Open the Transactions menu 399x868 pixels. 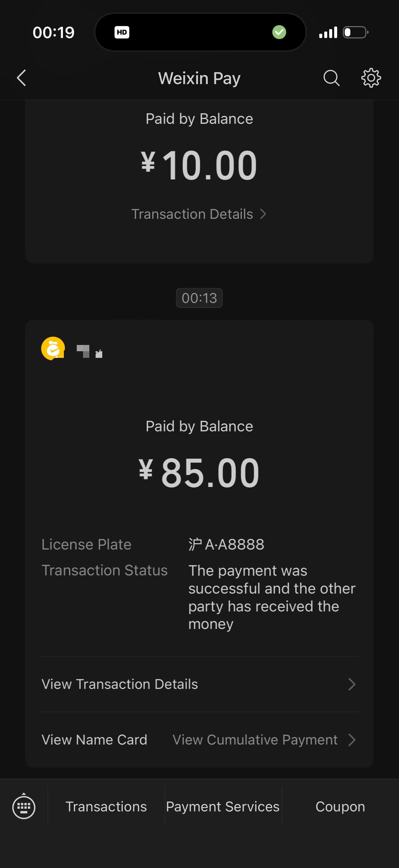tap(106, 807)
